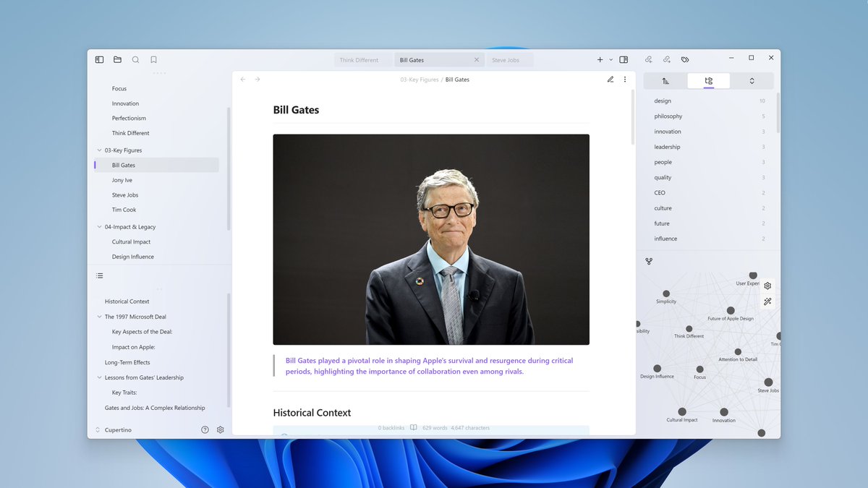The width and height of the screenshot is (868, 488).
Task: Switch to editing mode pencil icon
Action: [x=610, y=80]
